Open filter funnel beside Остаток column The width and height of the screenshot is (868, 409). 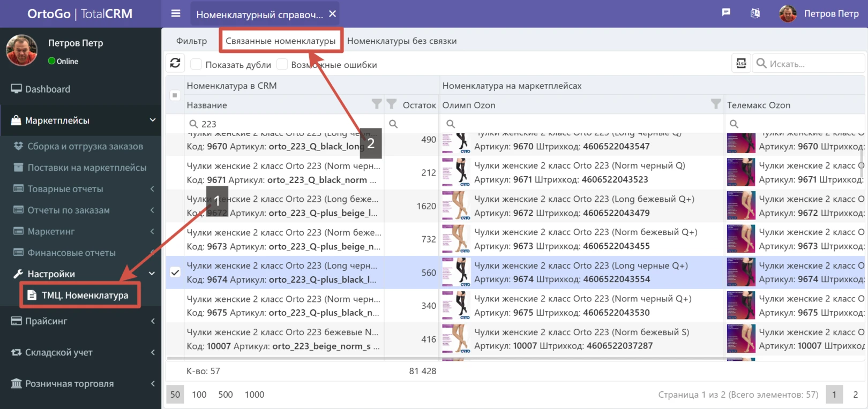point(392,104)
